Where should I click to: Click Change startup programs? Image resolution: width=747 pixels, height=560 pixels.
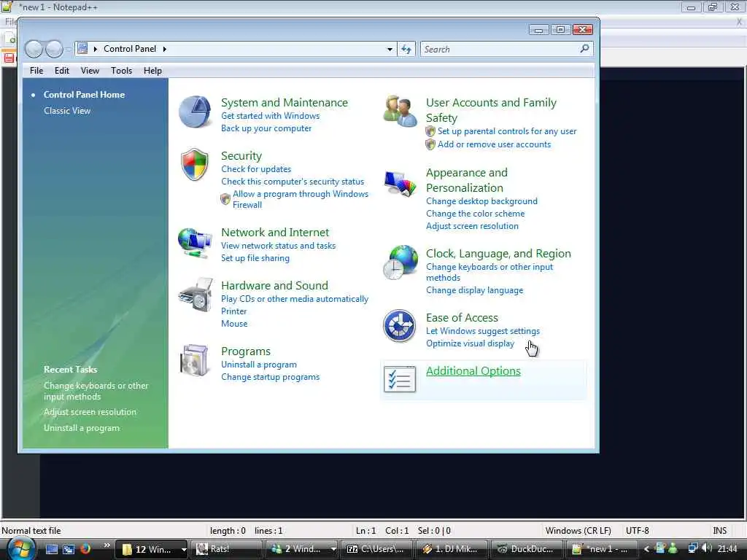click(x=270, y=377)
